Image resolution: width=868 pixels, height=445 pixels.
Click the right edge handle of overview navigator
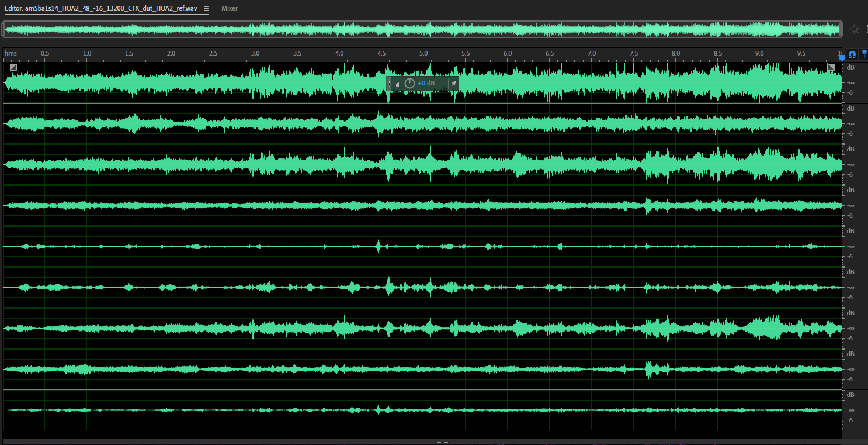pos(841,29)
